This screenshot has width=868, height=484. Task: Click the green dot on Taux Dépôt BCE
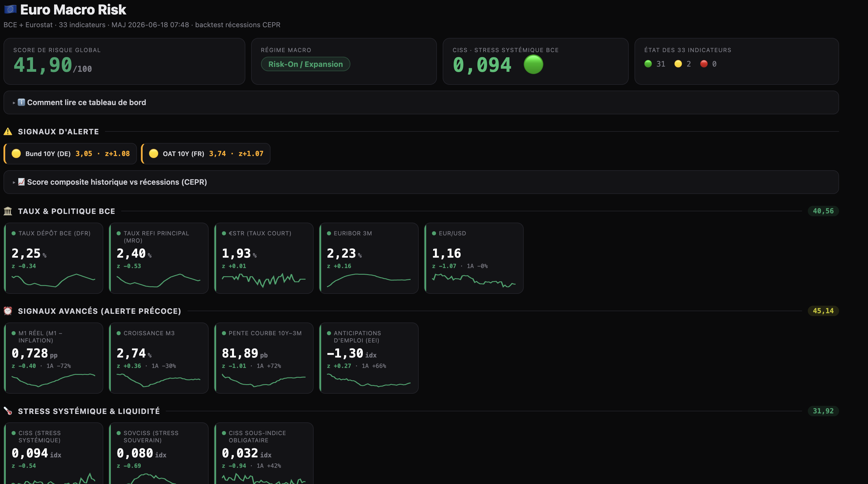[14, 233]
